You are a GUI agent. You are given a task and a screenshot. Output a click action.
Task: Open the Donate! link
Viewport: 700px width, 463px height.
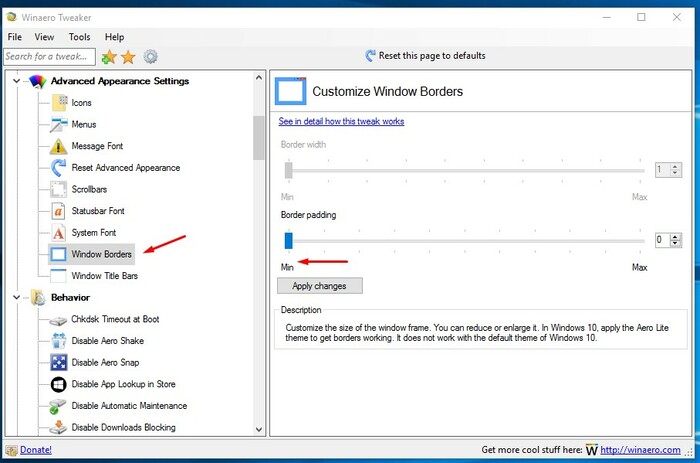[36, 450]
